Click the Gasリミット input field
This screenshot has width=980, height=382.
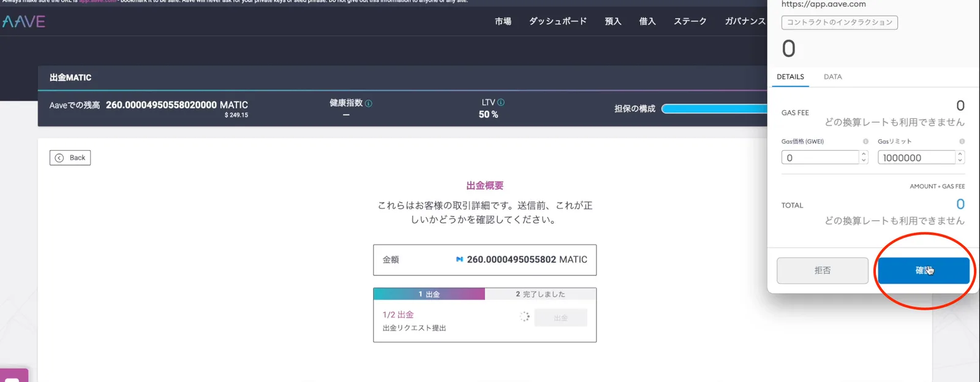click(916, 158)
